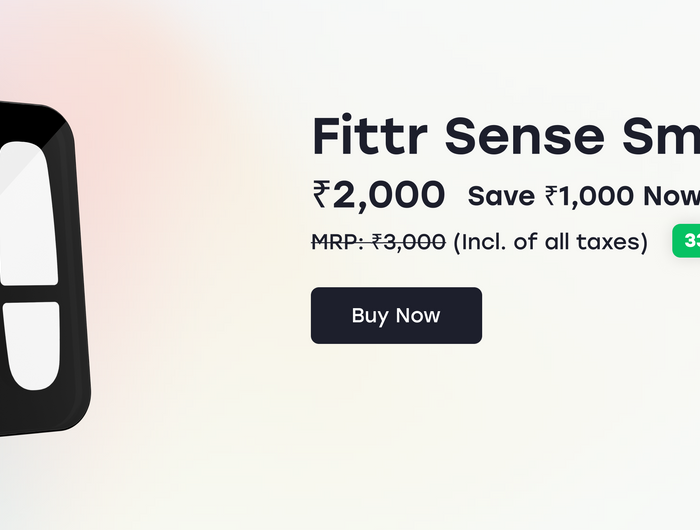Image resolution: width=700 pixels, height=530 pixels.
Task: Click the lower white foot pad on the scale
Action: click(32, 345)
